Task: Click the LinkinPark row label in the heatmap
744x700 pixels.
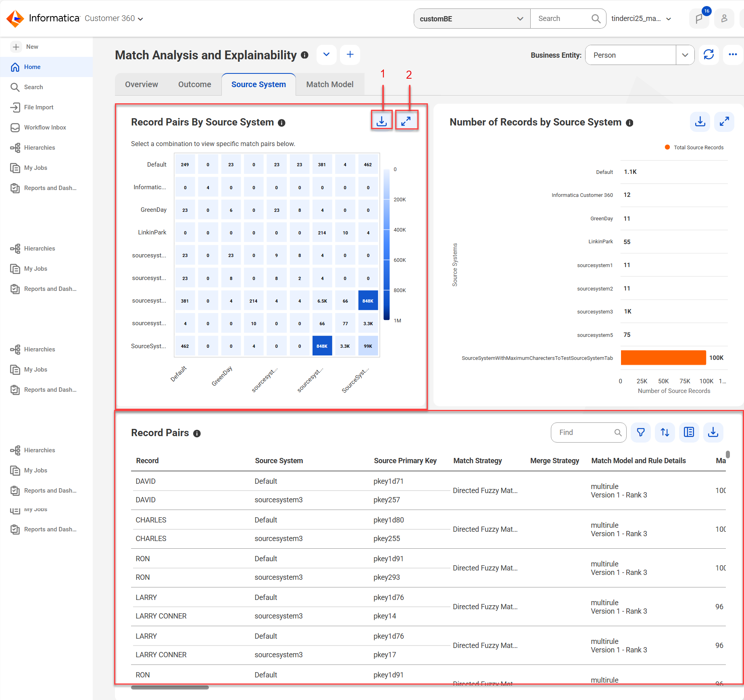Action: pyautogui.click(x=152, y=232)
